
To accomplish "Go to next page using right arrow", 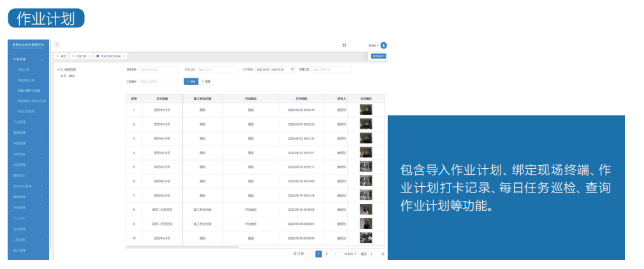I will (x=335, y=254).
